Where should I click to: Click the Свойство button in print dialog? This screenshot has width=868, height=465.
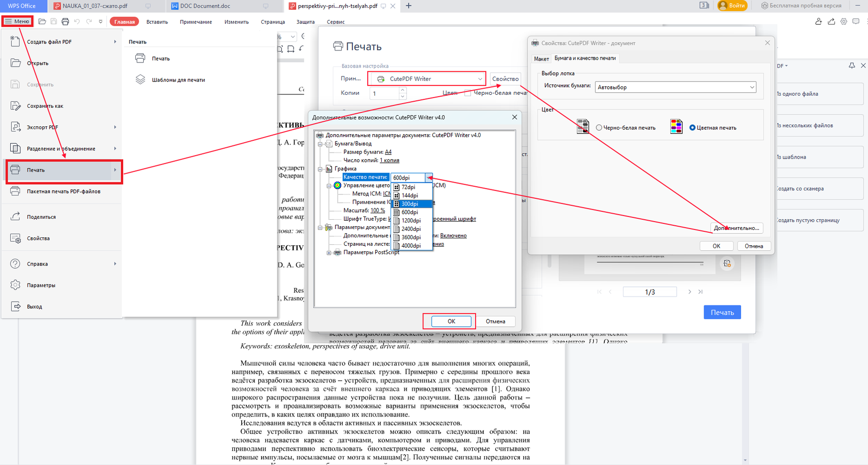[x=505, y=79]
